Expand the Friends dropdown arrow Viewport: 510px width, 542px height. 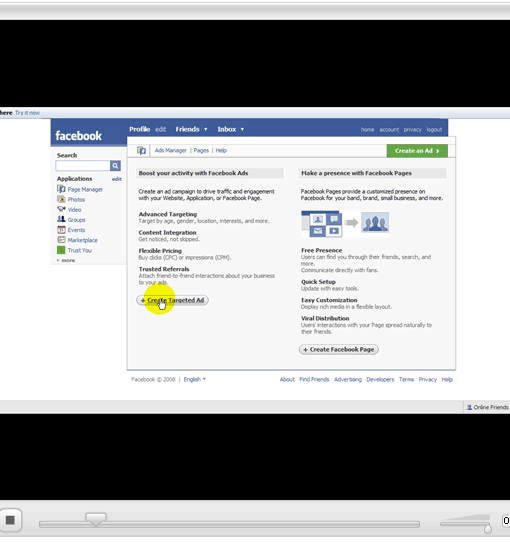click(x=205, y=129)
